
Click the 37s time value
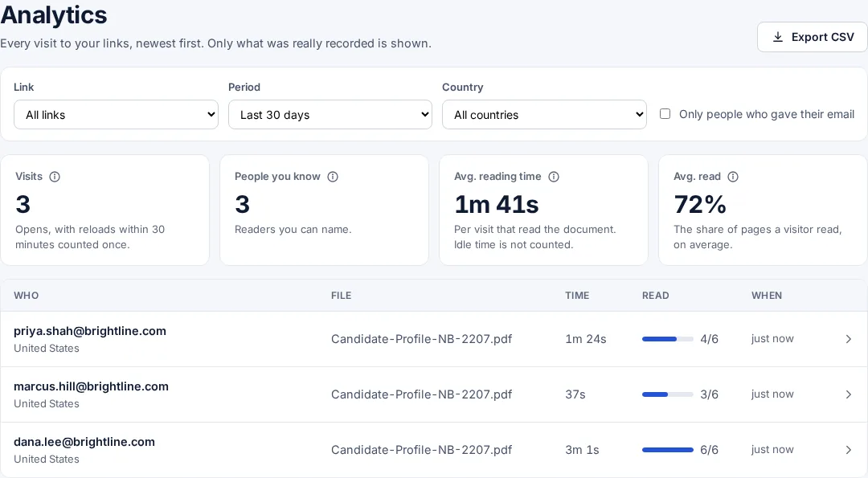point(575,394)
